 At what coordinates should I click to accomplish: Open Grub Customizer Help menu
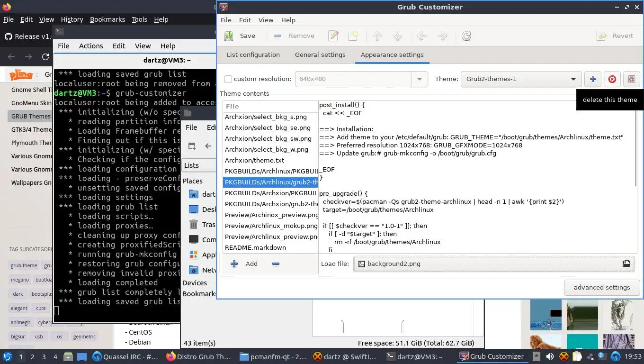[x=288, y=20]
